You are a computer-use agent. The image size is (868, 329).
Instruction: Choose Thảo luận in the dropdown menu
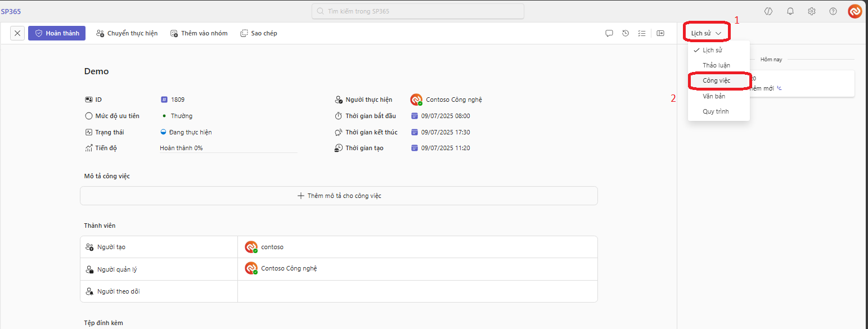click(x=716, y=65)
